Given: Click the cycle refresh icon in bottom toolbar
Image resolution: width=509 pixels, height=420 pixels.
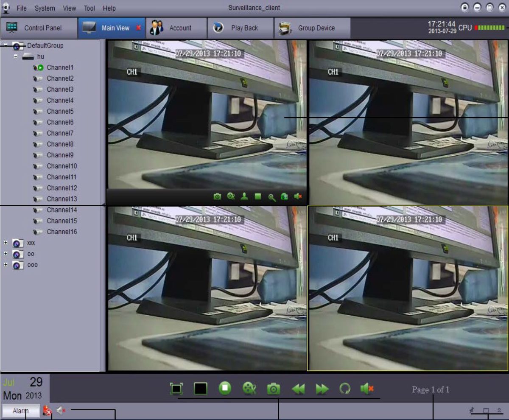Looking at the screenshot, I should (346, 388).
